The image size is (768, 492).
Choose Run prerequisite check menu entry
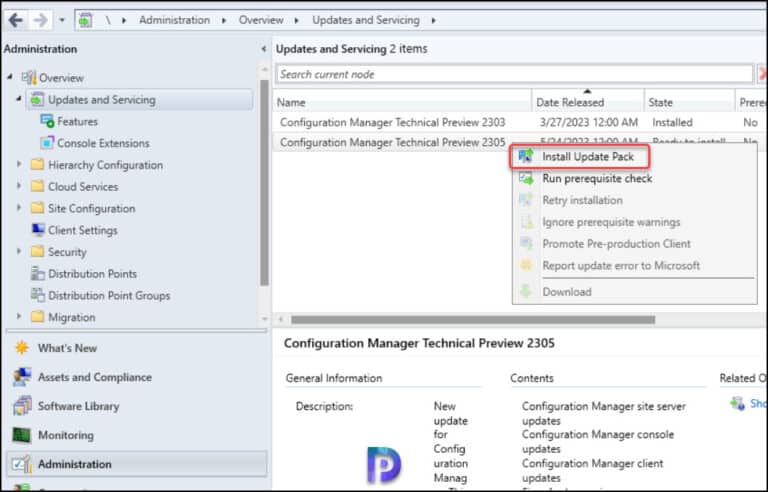coord(597,178)
